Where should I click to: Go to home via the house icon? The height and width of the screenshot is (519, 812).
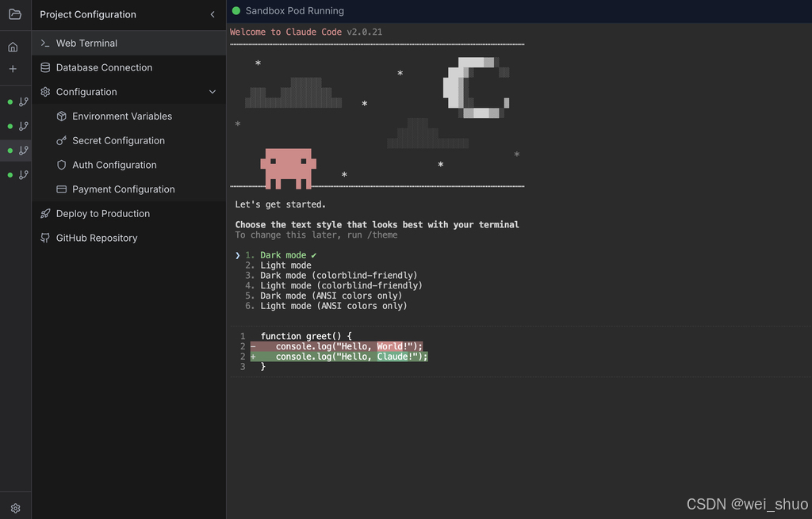click(x=13, y=47)
